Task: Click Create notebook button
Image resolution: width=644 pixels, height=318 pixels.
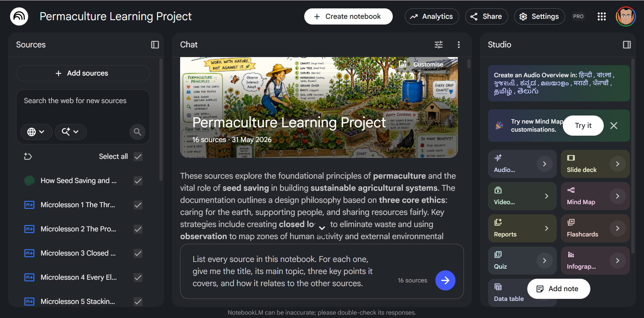Action: pos(348,16)
